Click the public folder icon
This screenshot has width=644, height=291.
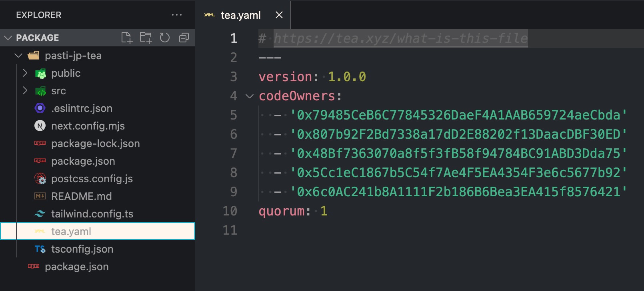point(40,74)
